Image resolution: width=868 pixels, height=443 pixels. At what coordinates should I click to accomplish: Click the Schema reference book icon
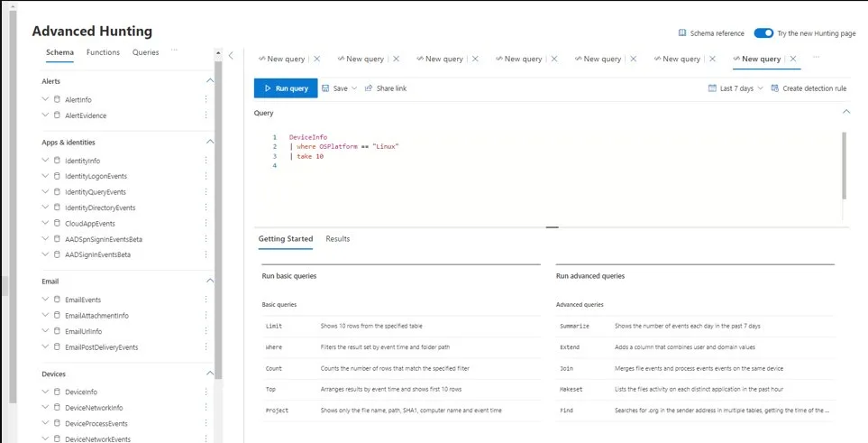tap(682, 33)
